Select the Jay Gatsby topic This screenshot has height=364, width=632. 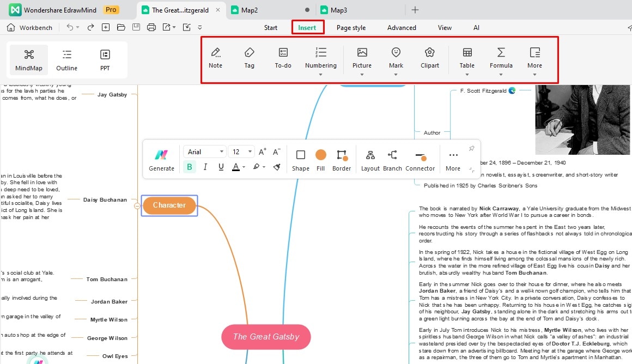pos(112,94)
